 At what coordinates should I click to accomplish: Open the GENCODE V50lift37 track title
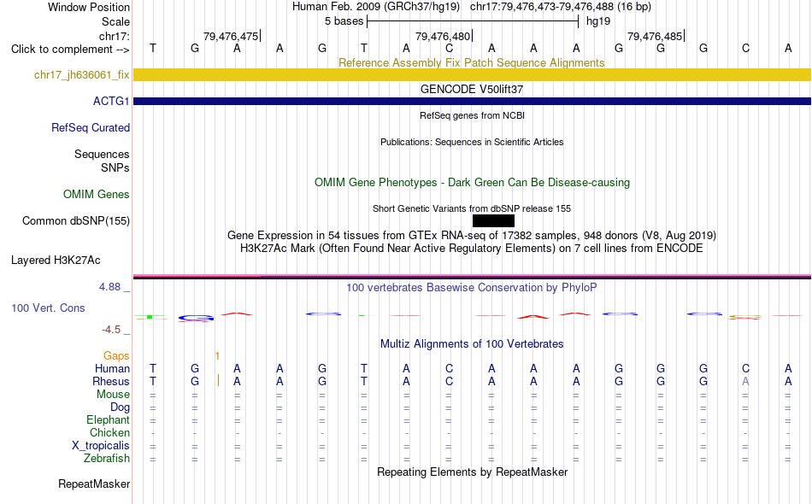coord(471,89)
